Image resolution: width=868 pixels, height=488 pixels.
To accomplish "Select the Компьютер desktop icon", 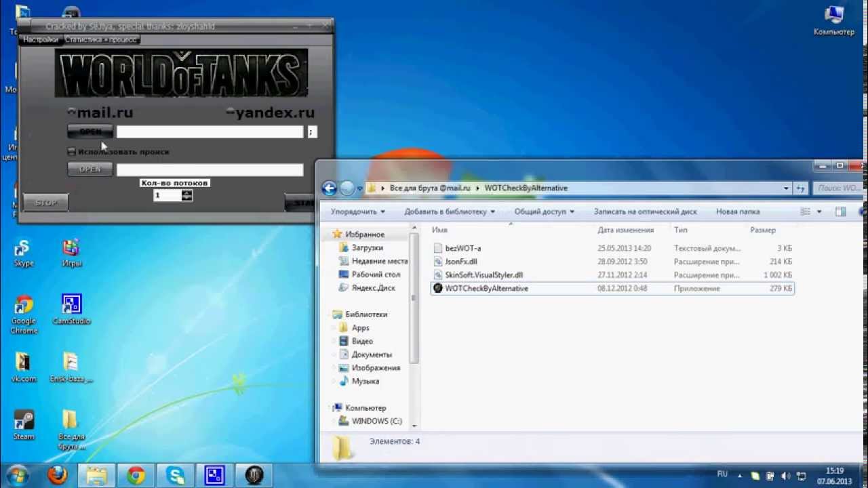I will [x=833, y=20].
